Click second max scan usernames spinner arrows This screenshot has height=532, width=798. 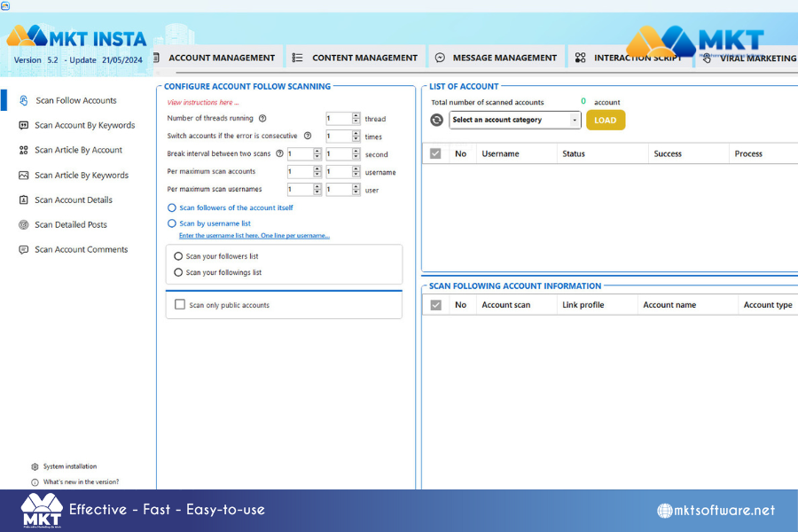(356, 190)
